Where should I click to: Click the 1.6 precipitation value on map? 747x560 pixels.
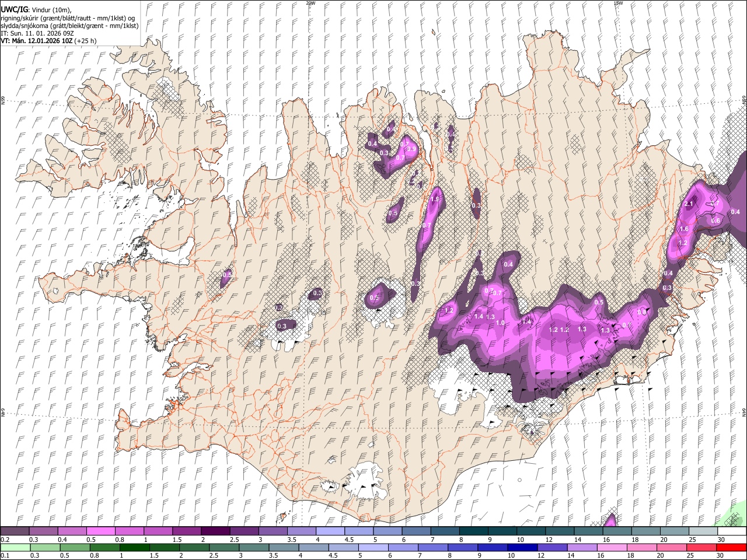point(684,229)
